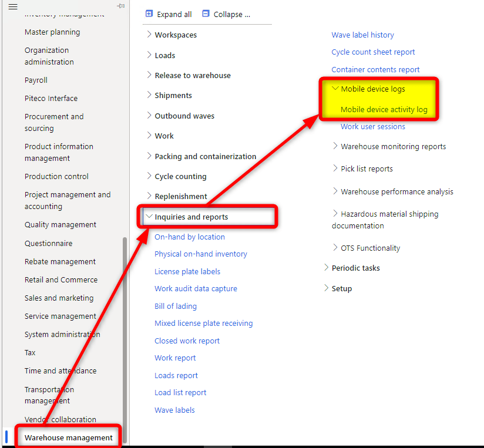Expand the Workspaces section
Viewport: 484px width, 448px height.
tap(149, 35)
